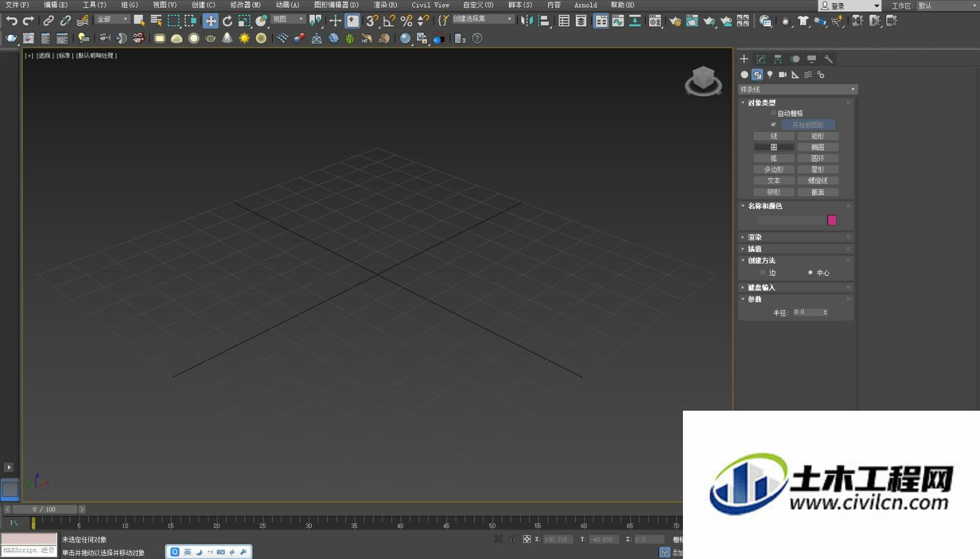Click the 半径 radius spinner arrows

826,312
